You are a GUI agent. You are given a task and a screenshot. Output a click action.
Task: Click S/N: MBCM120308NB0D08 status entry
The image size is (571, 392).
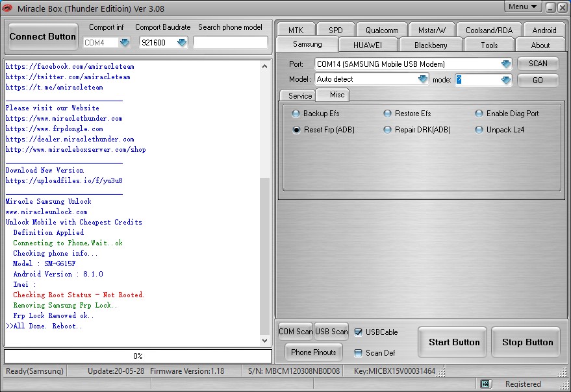click(294, 371)
